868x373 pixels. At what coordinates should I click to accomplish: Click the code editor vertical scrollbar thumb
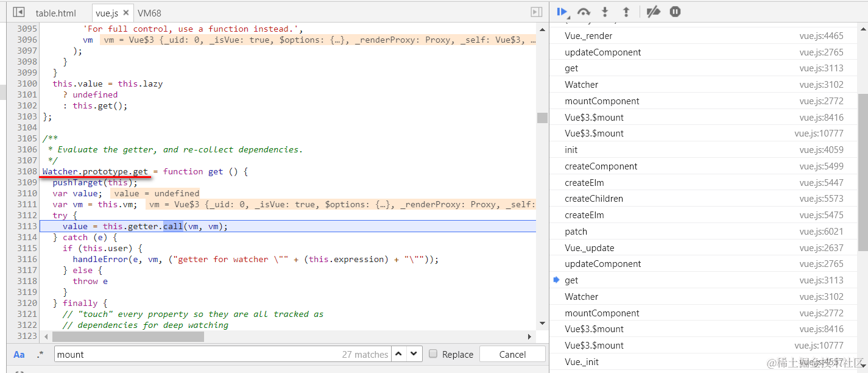(542, 118)
